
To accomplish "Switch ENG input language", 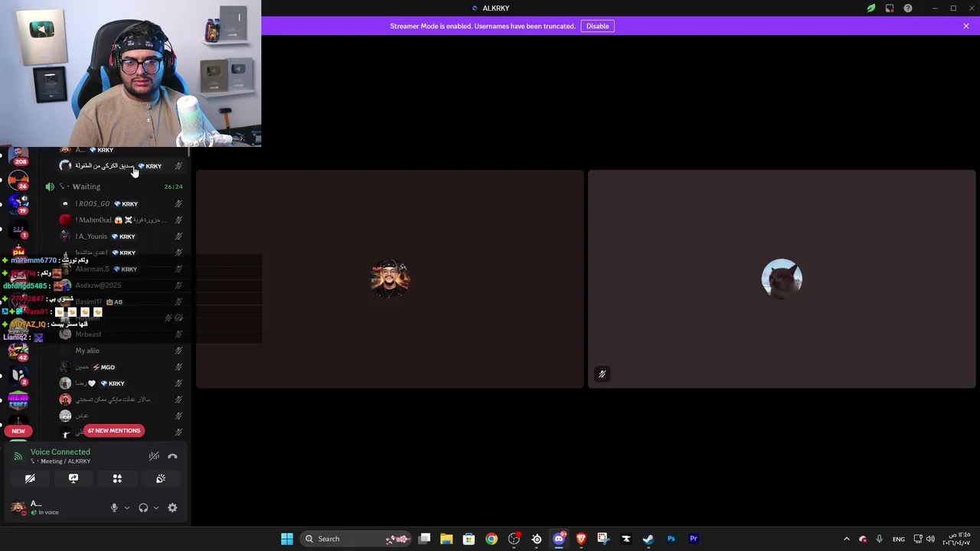I will point(899,539).
